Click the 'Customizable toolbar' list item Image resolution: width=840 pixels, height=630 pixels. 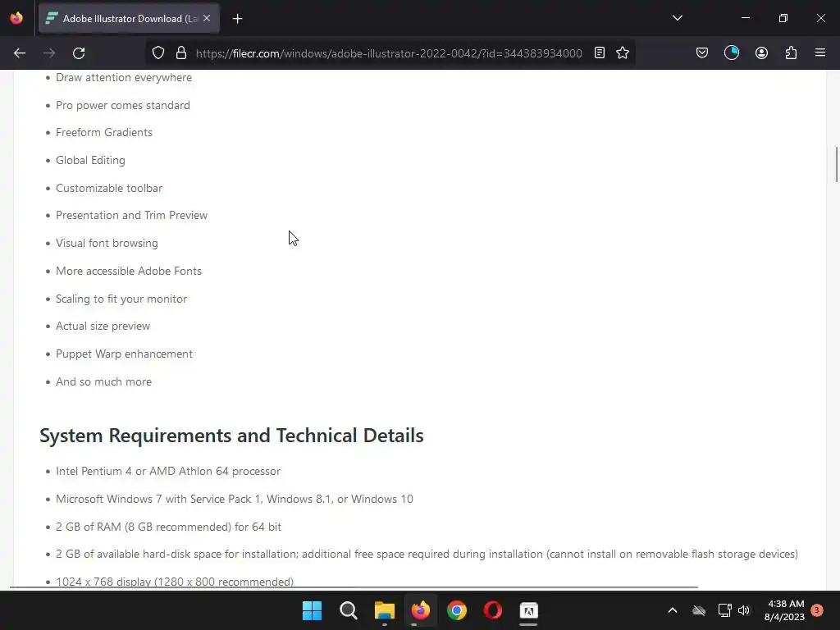tap(109, 188)
